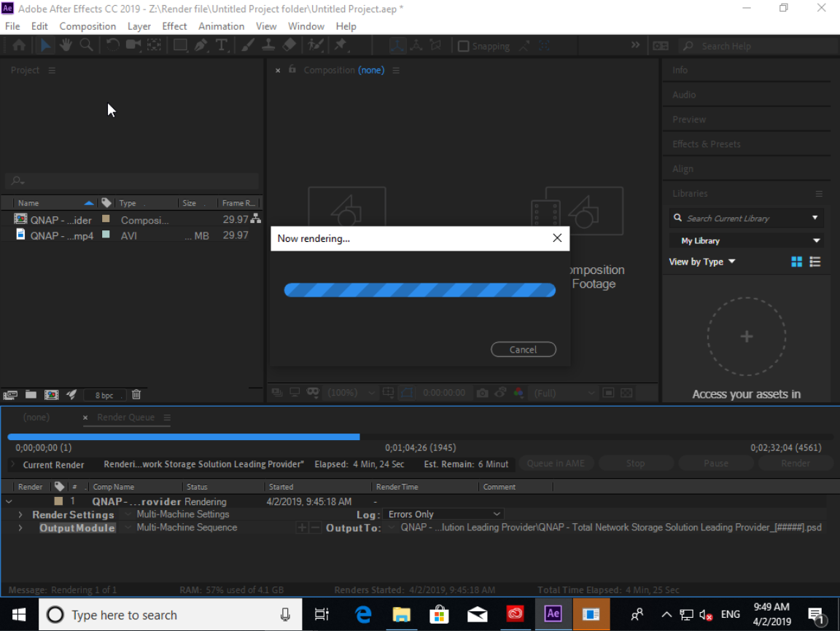Open the Effect menu

(174, 26)
